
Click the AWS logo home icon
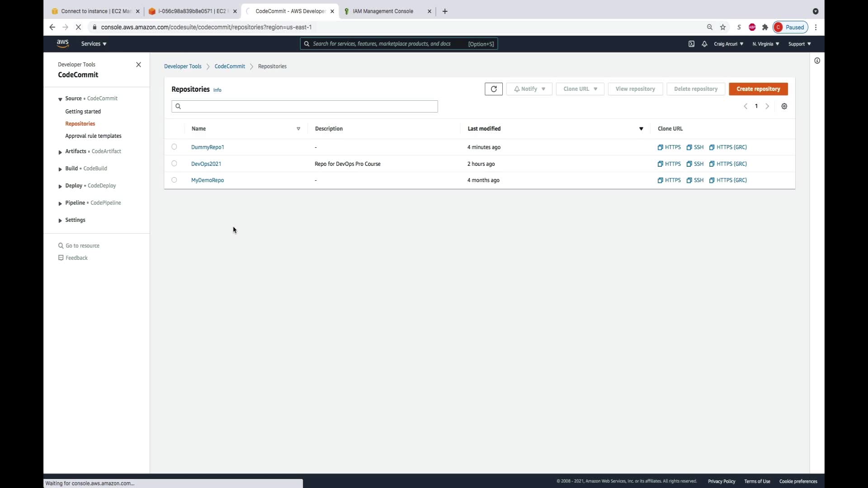63,43
